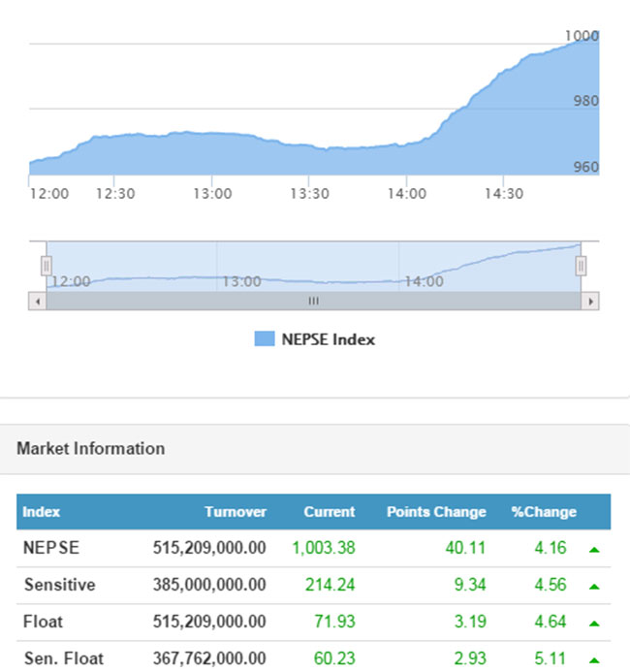Click the Index column header
This screenshot has width=630, height=672.
coord(41,512)
